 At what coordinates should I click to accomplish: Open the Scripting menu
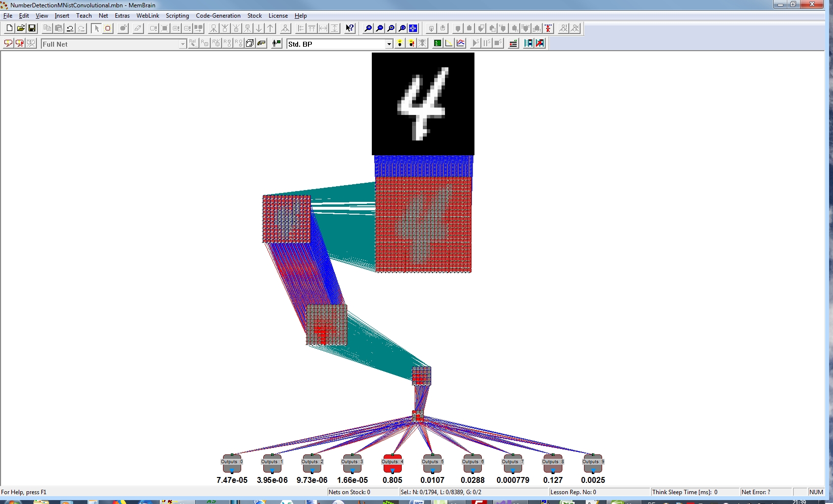click(177, 16)
